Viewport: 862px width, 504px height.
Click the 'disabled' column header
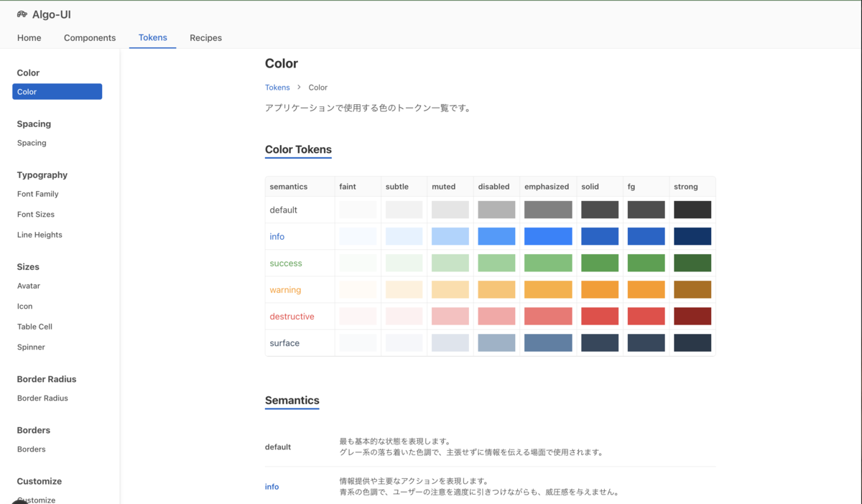click(x=494, y=187)
